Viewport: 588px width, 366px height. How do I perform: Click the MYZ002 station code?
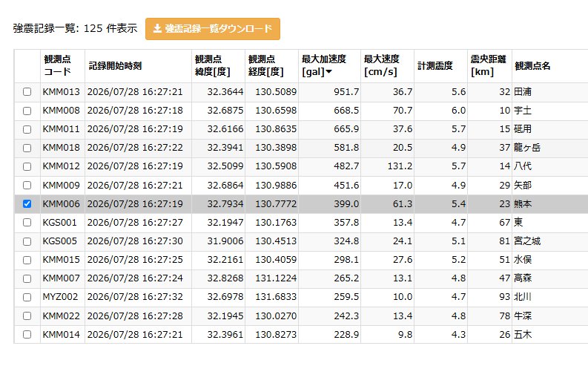60,297
